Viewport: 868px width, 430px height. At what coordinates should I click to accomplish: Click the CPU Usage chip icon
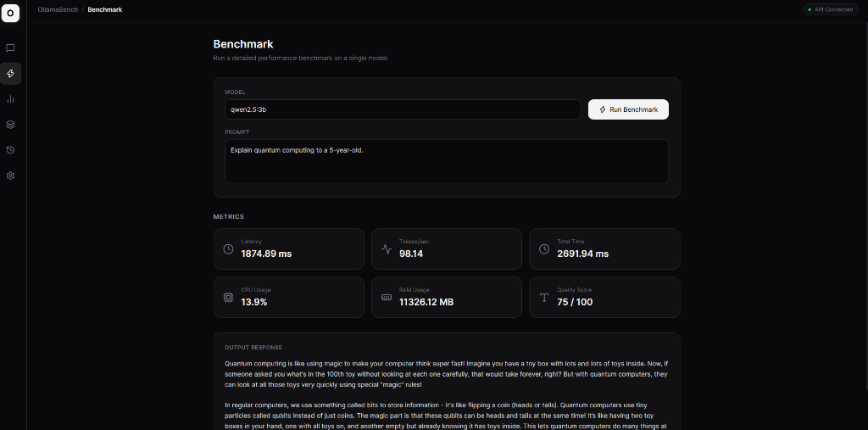228,298
